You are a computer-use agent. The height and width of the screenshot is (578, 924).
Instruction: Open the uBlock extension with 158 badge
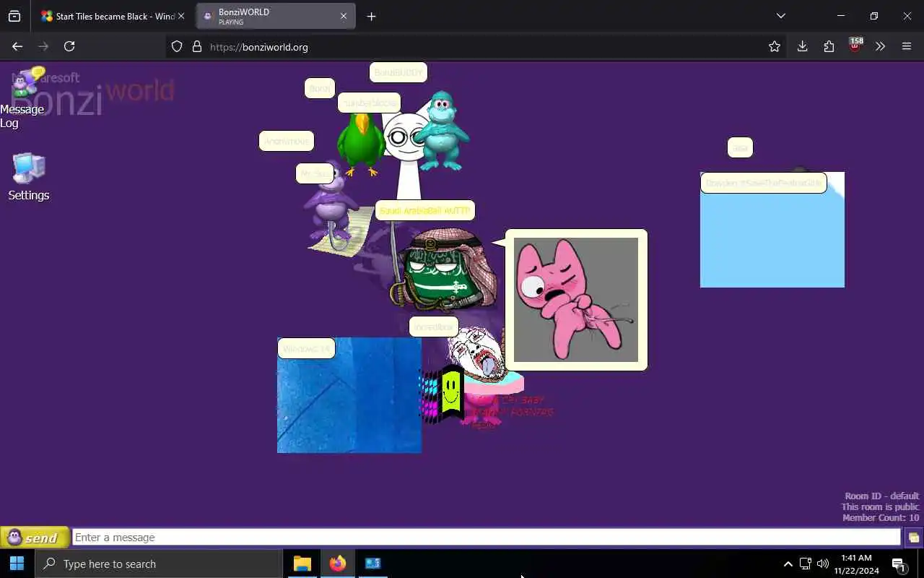[x=855, y=46]
